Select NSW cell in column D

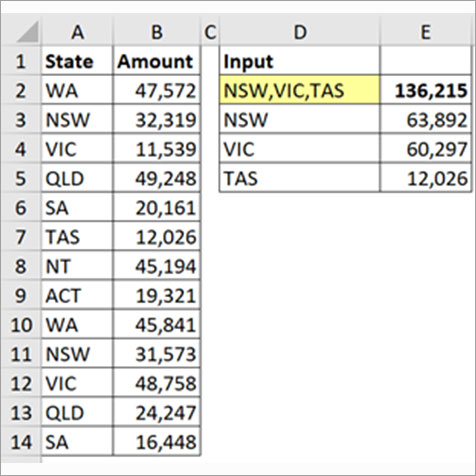[299, 120]
